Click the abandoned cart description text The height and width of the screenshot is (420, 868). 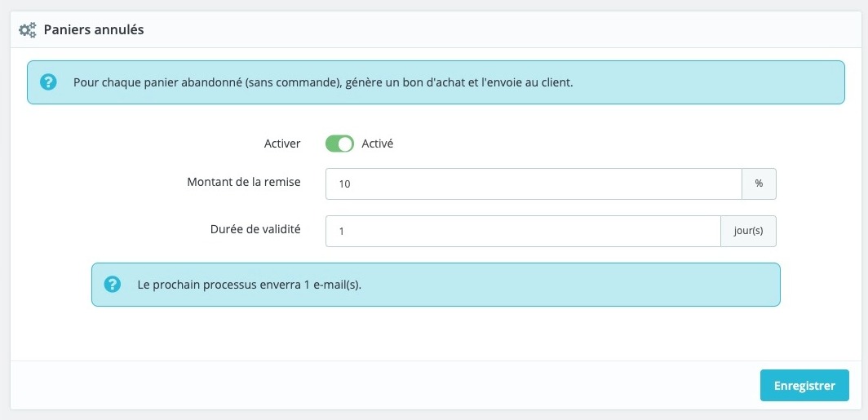click(323, 82)
